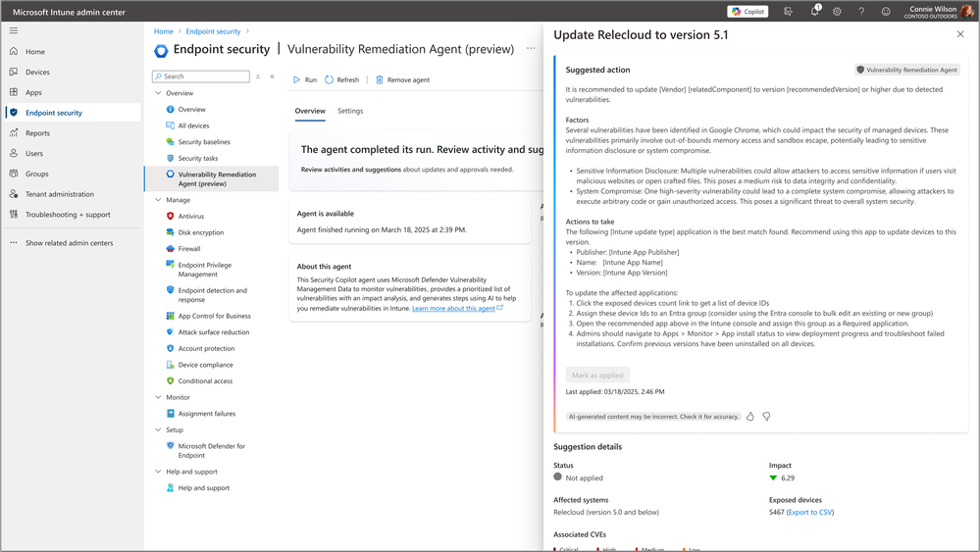Open Apps in left navigation
Image resolution: width=980 pixels, height=552 pixels.
pyautogui.click(x=33, y=92)
